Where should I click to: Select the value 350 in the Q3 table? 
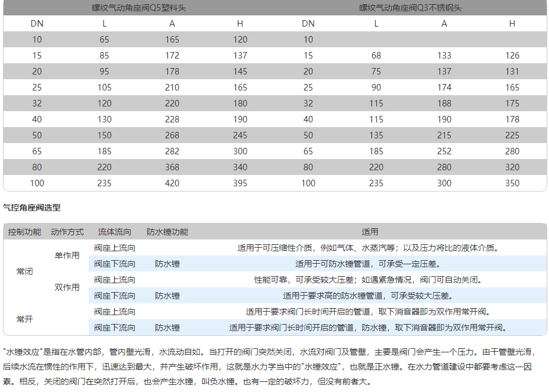pyautogui.click(x=512, y=183)
